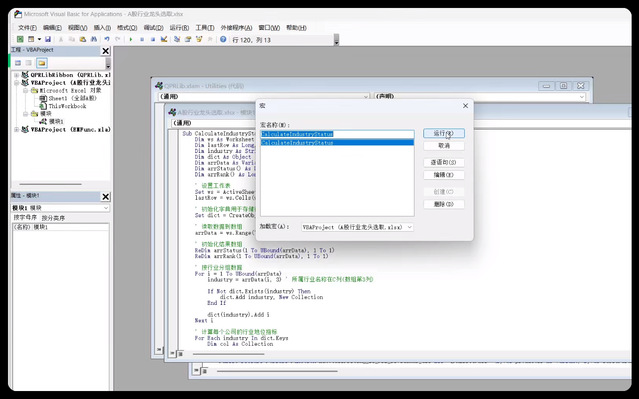Viewport: 639px width, 399px height.
Task: Toggle Design Mode icon in toolbar
Action: [x=164, y=39]
